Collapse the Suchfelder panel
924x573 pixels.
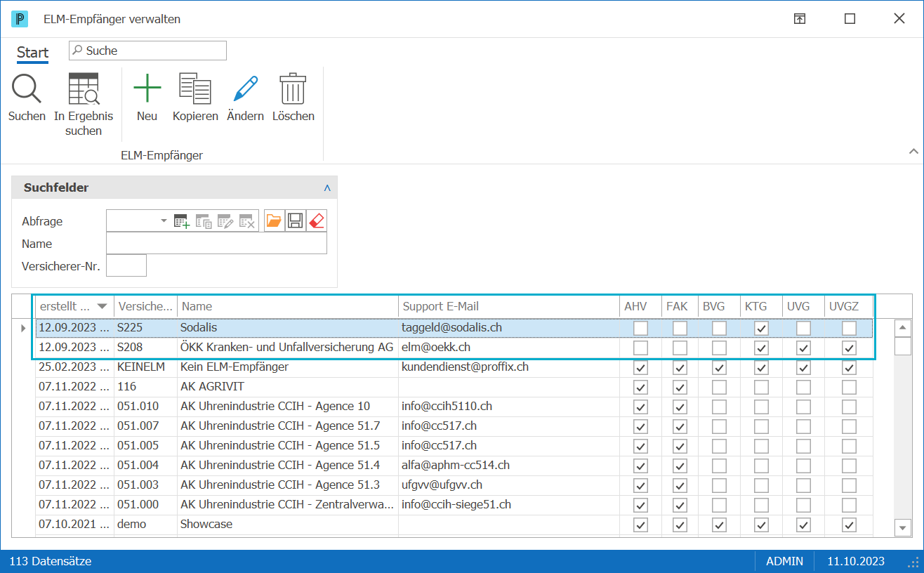[327, 188]
